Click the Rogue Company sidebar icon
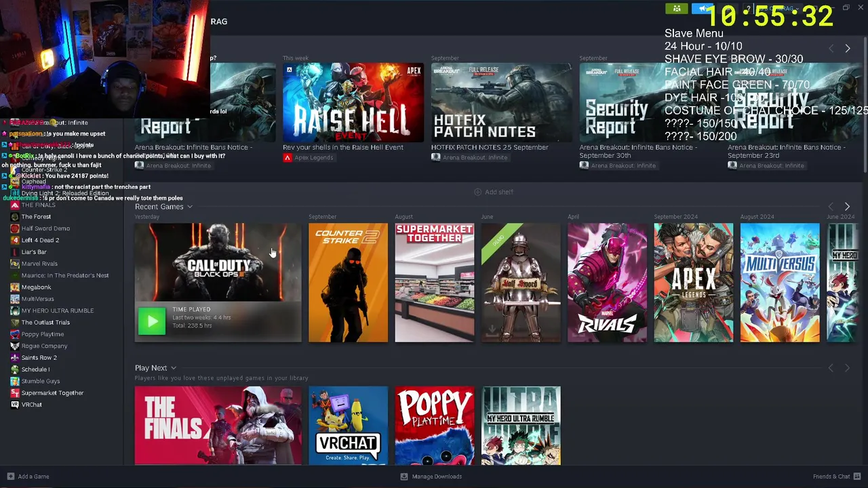 click(15, 346)
